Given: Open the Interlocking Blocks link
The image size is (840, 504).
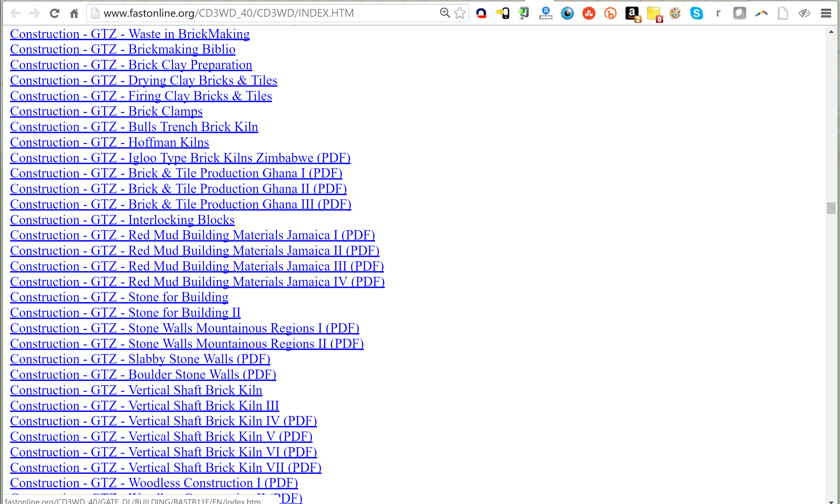Looking at the screenshot, I should pos(122,220).
